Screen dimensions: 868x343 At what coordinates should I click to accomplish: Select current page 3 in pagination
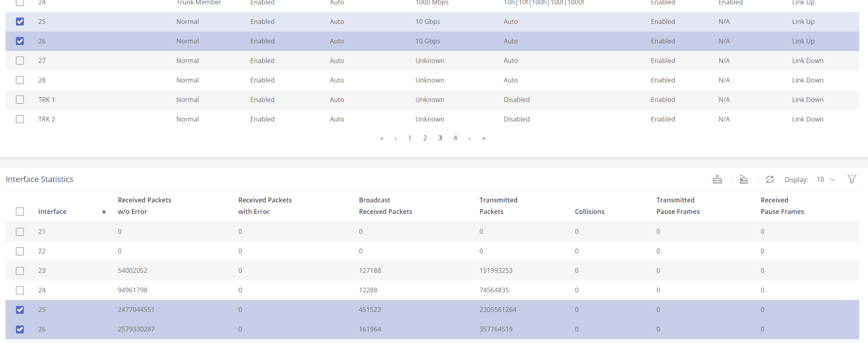click(x=440, y=138)
